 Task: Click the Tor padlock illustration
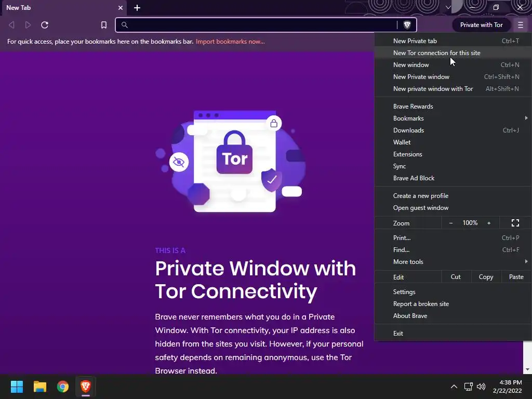pos(234,153)
